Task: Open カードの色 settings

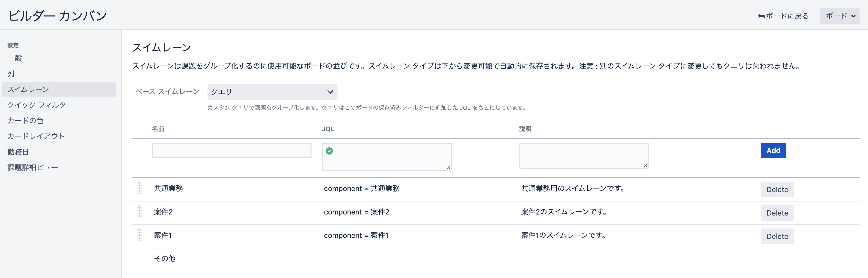Action: click(x=25, y=121)
